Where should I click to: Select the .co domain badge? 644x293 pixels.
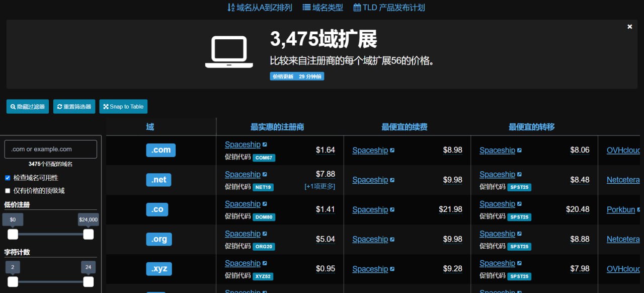click(157, 209)
